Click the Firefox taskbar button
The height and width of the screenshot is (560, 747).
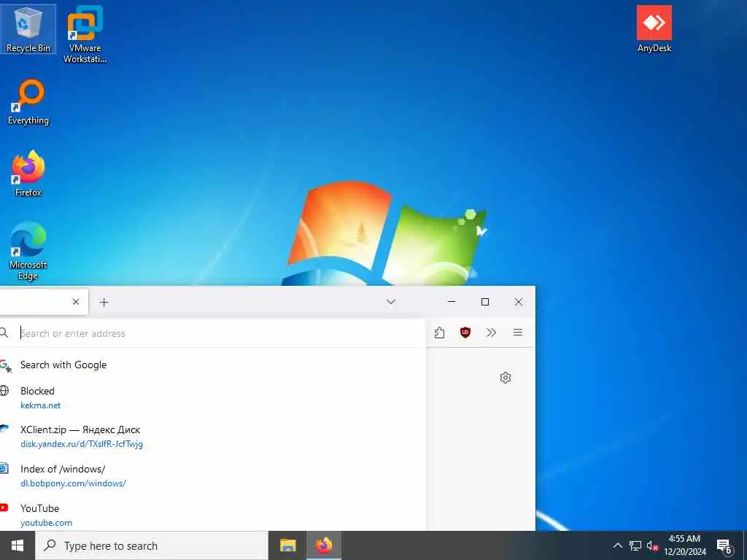point(324,545)
